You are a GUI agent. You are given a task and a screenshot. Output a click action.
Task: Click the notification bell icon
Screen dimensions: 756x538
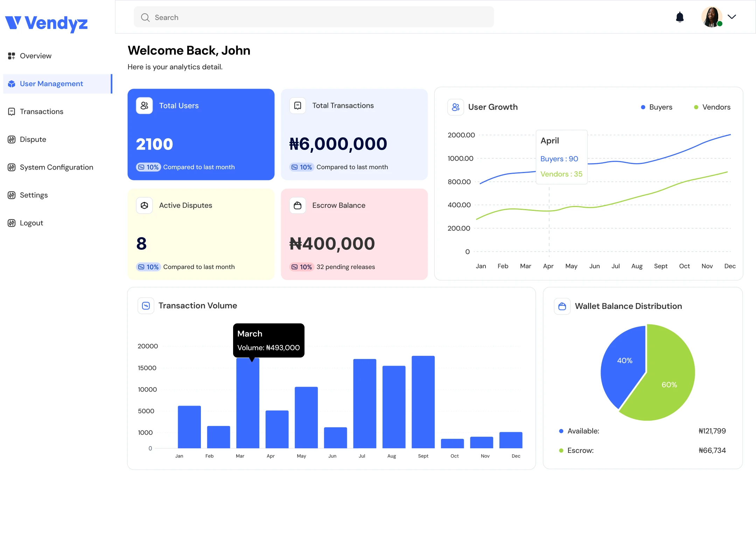(680, 17)
